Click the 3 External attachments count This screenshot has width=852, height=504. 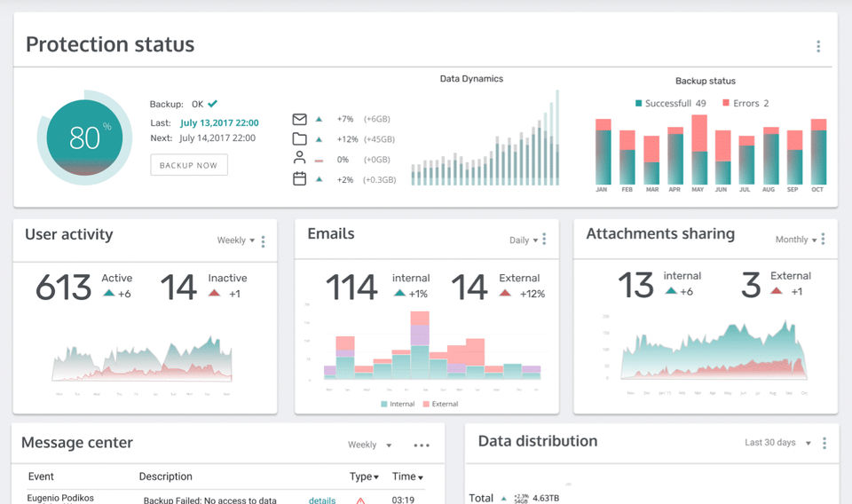point(751,285)
